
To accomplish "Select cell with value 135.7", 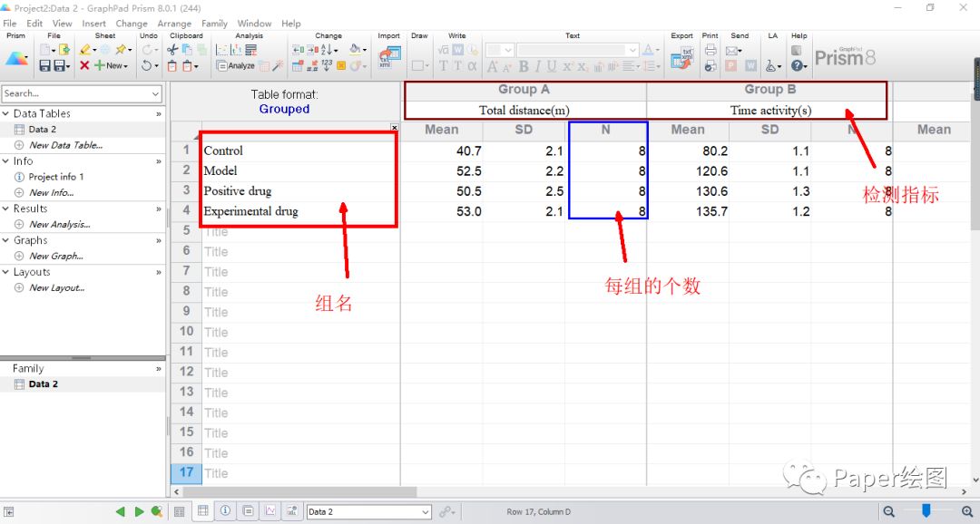I will tap(688, 211).
